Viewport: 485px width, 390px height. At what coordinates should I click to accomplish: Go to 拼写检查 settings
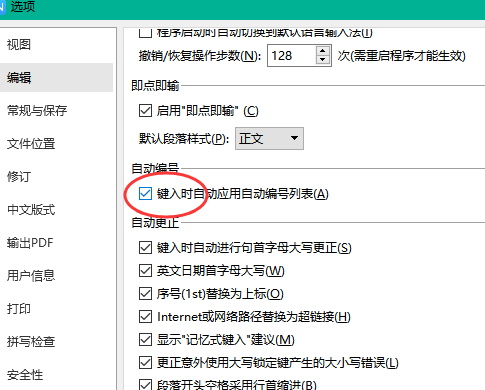coord(31,341)
